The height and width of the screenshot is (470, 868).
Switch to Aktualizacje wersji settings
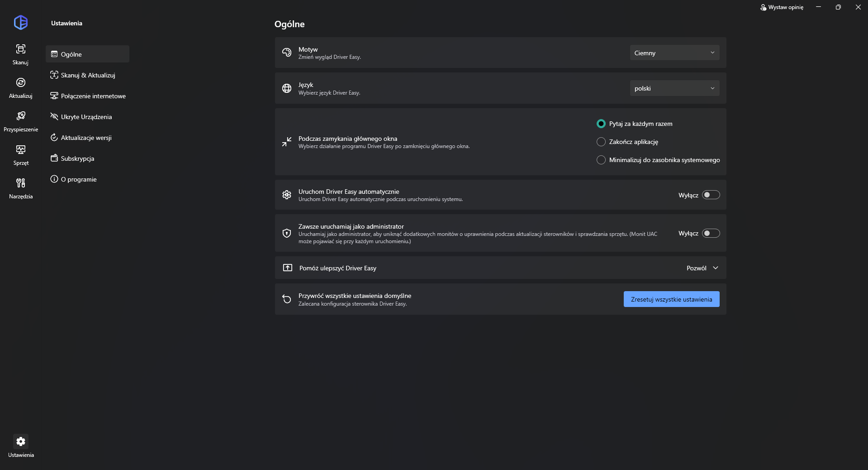point(87,137)
